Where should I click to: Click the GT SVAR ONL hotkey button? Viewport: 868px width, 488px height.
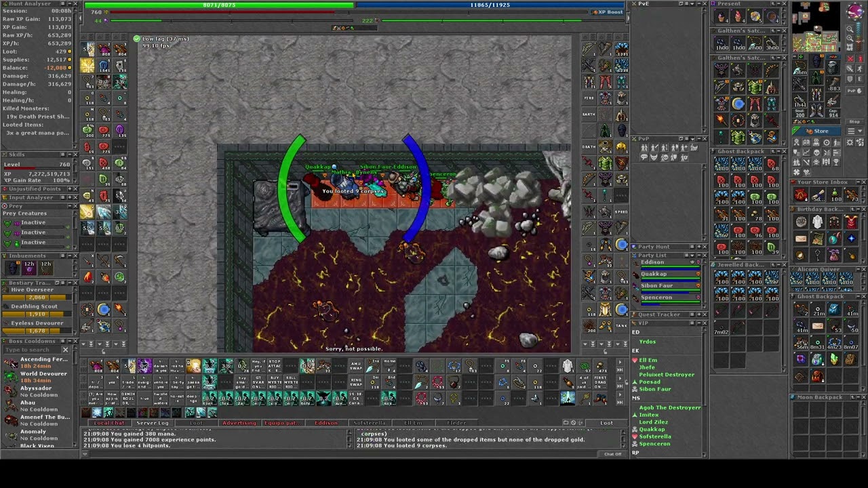click(x=258, y=382)
